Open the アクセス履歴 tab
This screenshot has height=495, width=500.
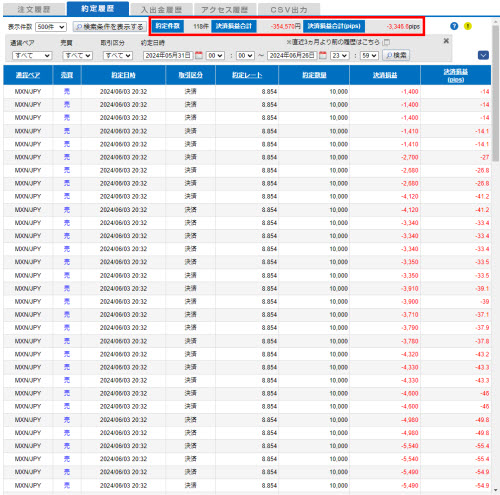tap(225, 10)
